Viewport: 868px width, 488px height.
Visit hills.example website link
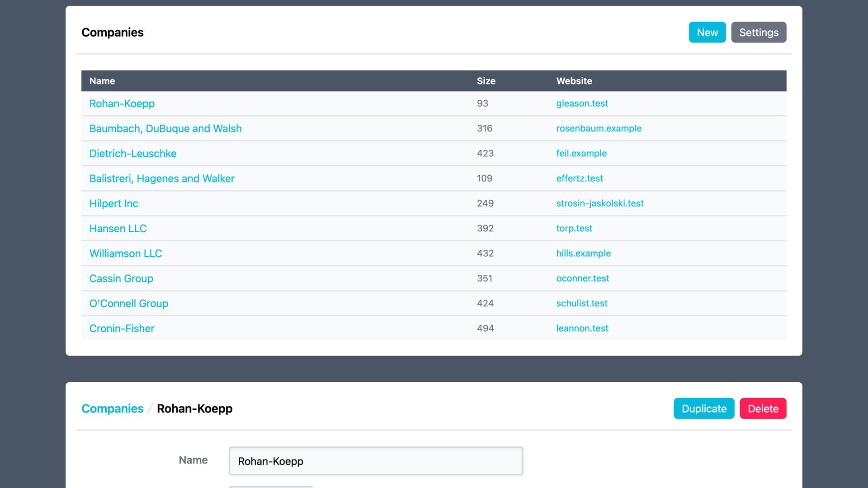tap(584, 253)
